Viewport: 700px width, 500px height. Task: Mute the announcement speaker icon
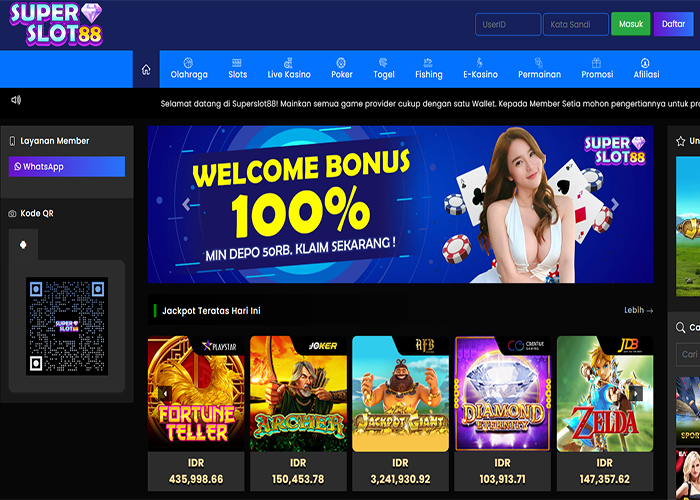tap(16, 100)
